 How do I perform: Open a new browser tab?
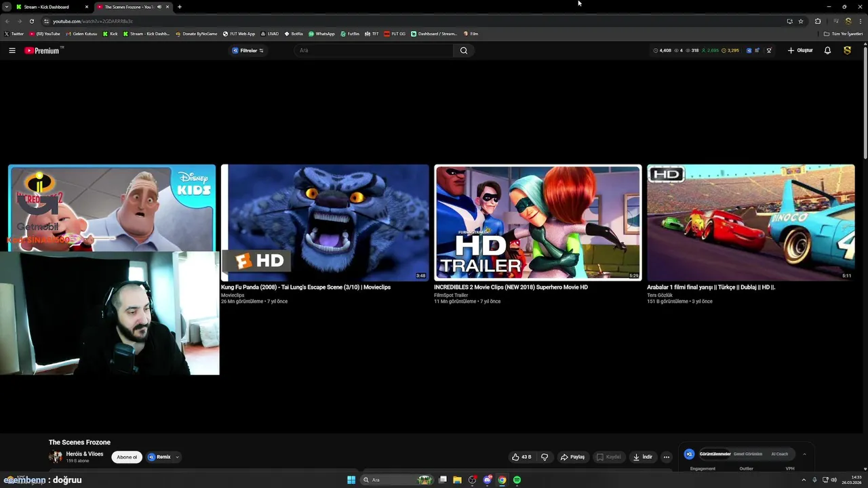coord(180,7)
